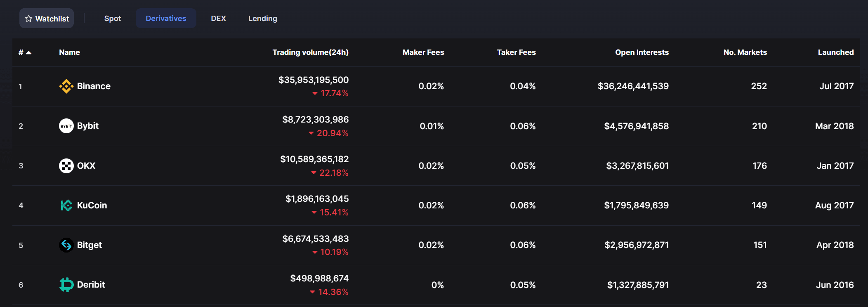
Task: Click Binance taker fee 0.04%
Action: click(x=523, y=86)
